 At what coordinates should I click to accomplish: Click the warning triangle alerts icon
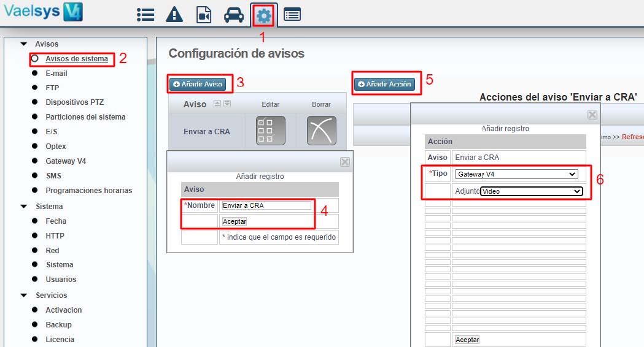pyautogui.click(x=174, y=15)
